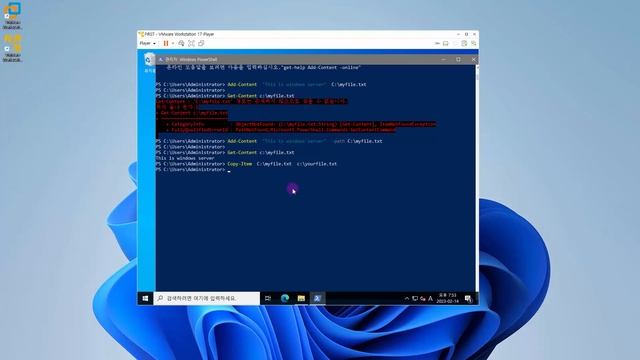Show hidden tray icons chevron in guest taskbar
This screenshot has width=640, height=360.
point(407,299)
